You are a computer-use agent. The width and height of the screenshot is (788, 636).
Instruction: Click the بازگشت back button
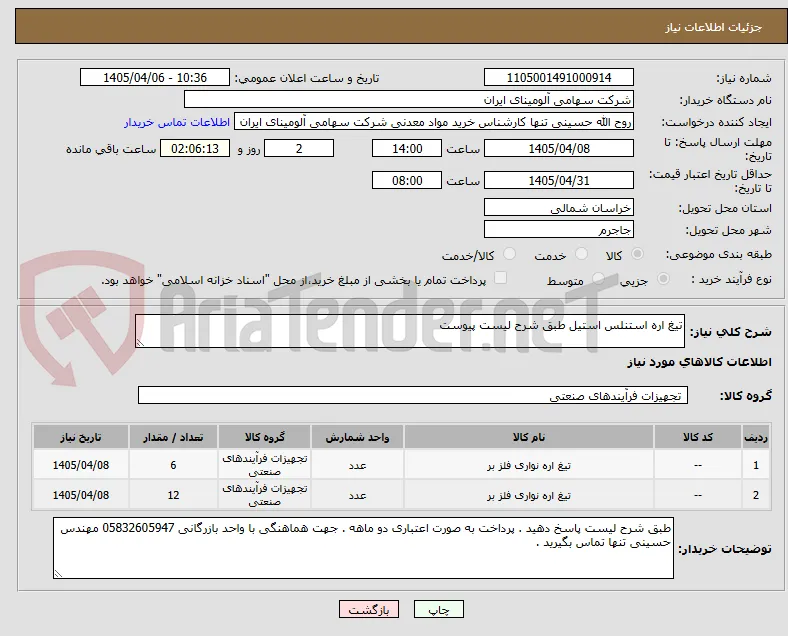369,609
